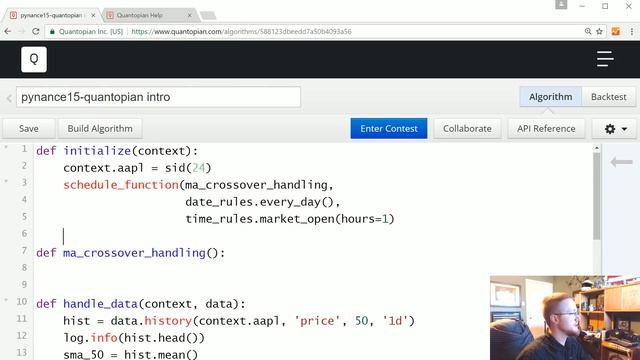This screenshot has height=360, width=640.
Task: Select the pynance15-quantopian browser tab
Action: click(x=51, y=15)
